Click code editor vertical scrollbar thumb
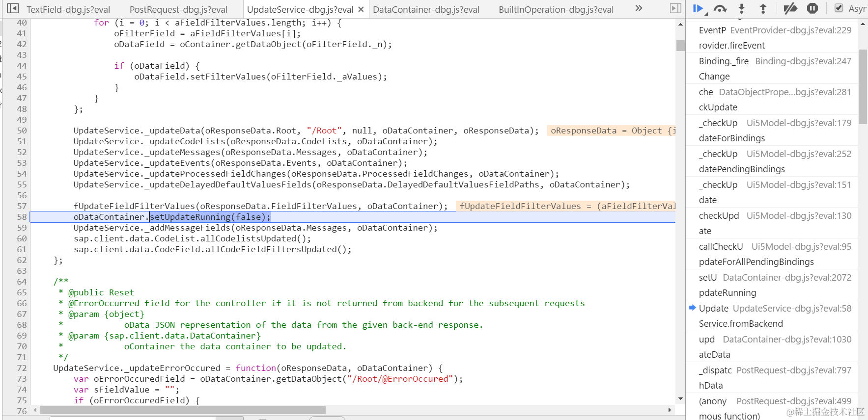The image size is (868, 420). click(680, 46)
